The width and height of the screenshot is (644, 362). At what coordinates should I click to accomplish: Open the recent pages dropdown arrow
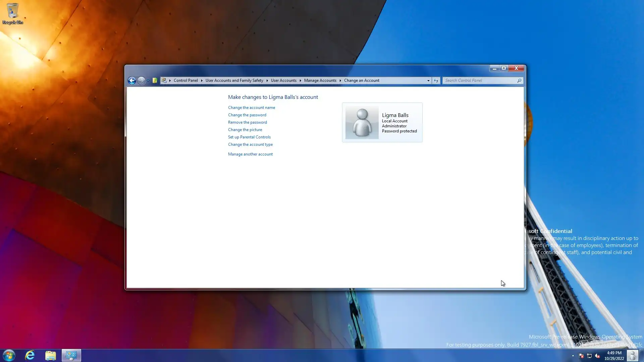(148, 81)
